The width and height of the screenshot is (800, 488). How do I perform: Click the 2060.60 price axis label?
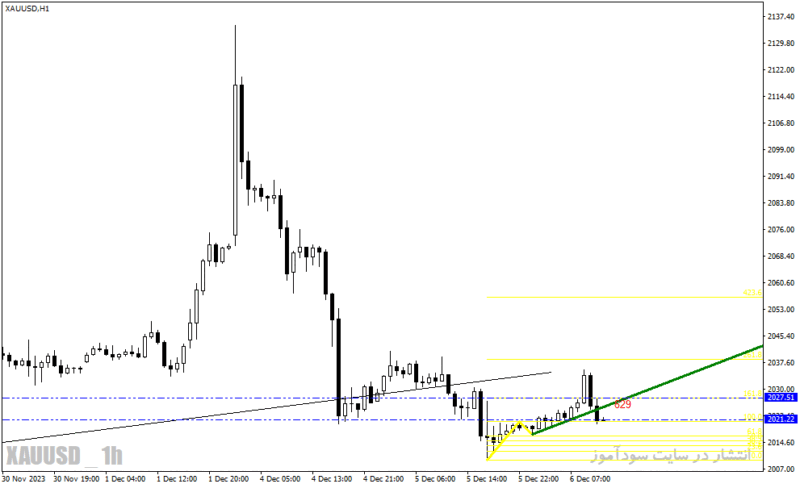click(781, 282)
